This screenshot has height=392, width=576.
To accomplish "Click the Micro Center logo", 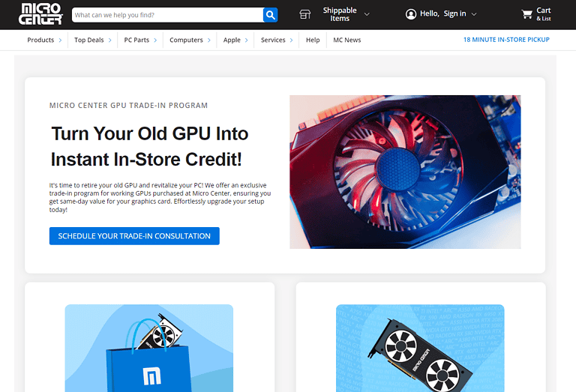I will point(40,14).
